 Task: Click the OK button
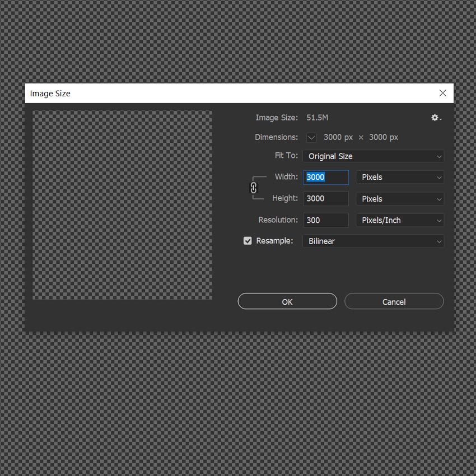(x=287, y=301)
